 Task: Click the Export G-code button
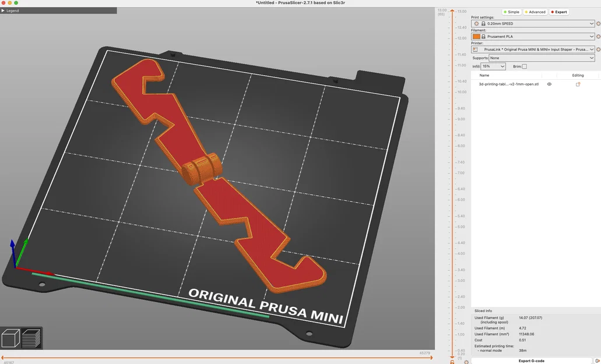[531, 361]
